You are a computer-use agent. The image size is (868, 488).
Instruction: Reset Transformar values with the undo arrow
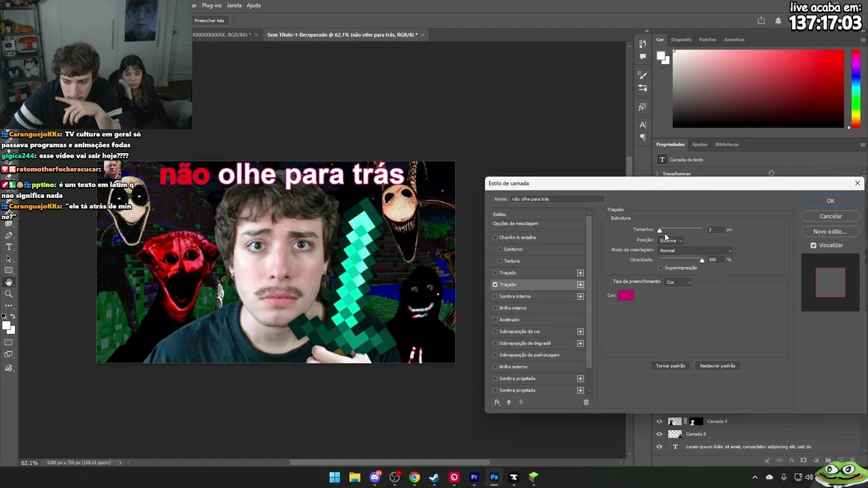pos(771,174)
